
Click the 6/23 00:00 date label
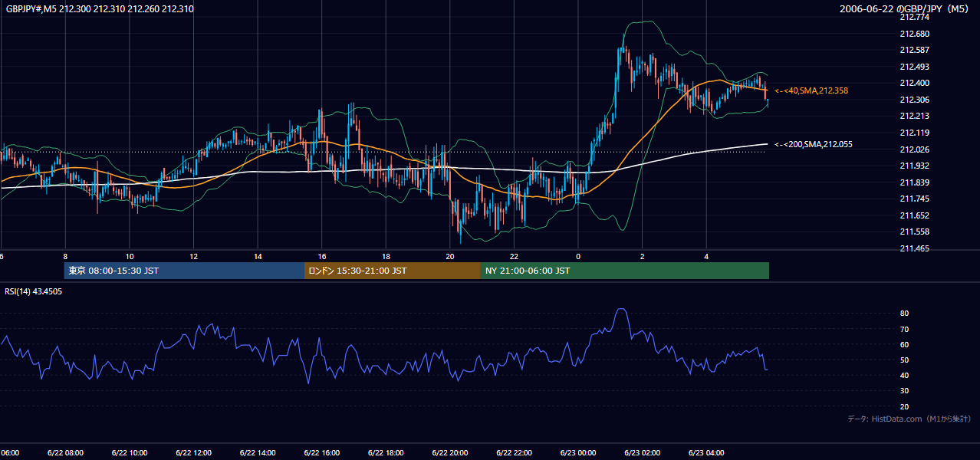(578, 453)
